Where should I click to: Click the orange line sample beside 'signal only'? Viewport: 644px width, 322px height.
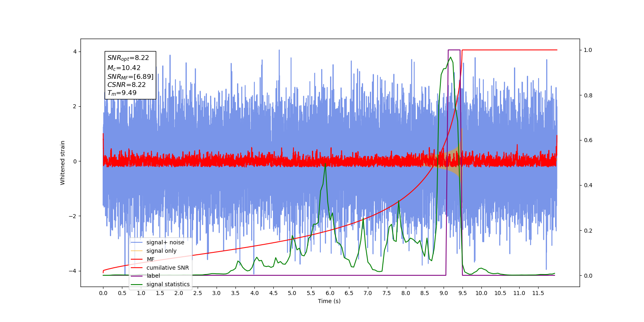(x=137, y=251)
